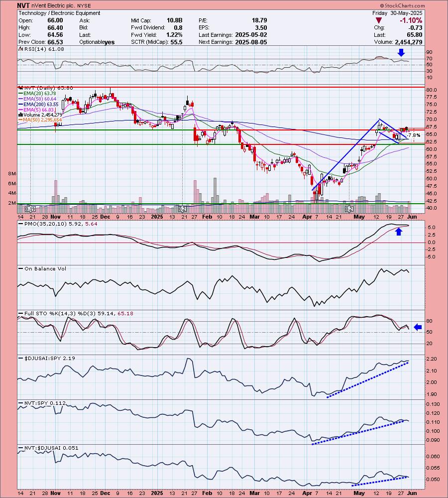
Task: Click the NVT ticker symbol in the header
Action: pos(24,5)
